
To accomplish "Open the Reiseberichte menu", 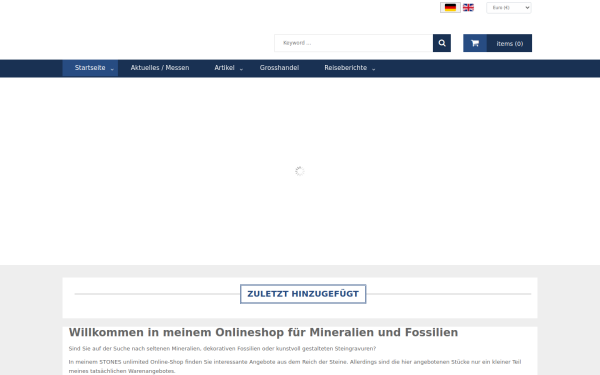I will 346,68.
